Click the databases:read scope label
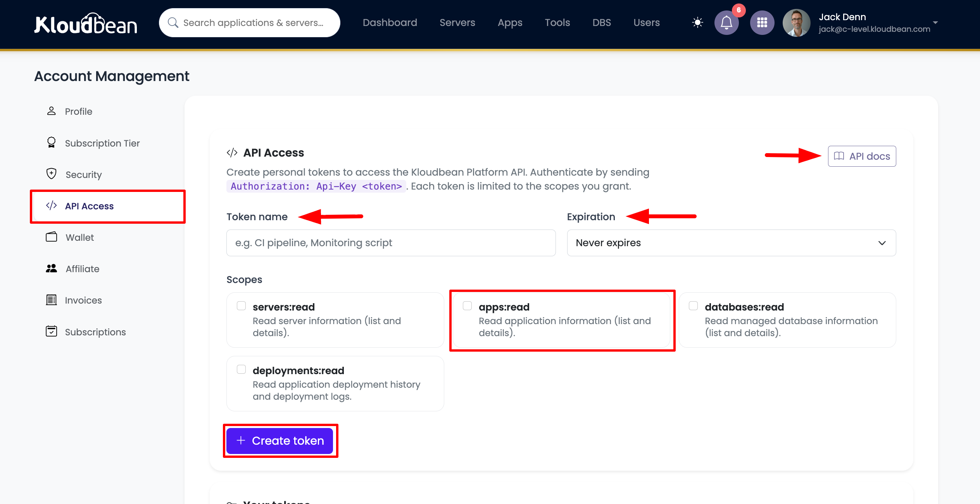 click(x=744, y=307)
